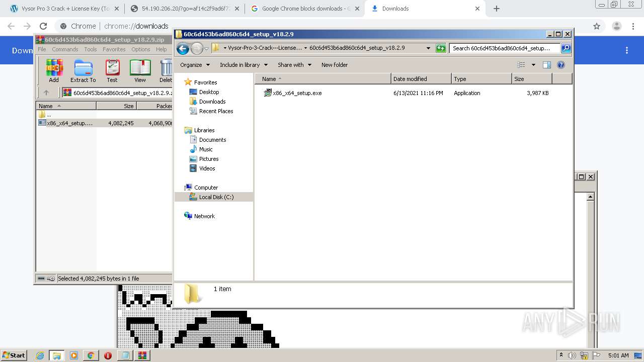The height and width of the screenshot is (362, 644).
Task: Click the volume tray icon
Action: (572, 355)
